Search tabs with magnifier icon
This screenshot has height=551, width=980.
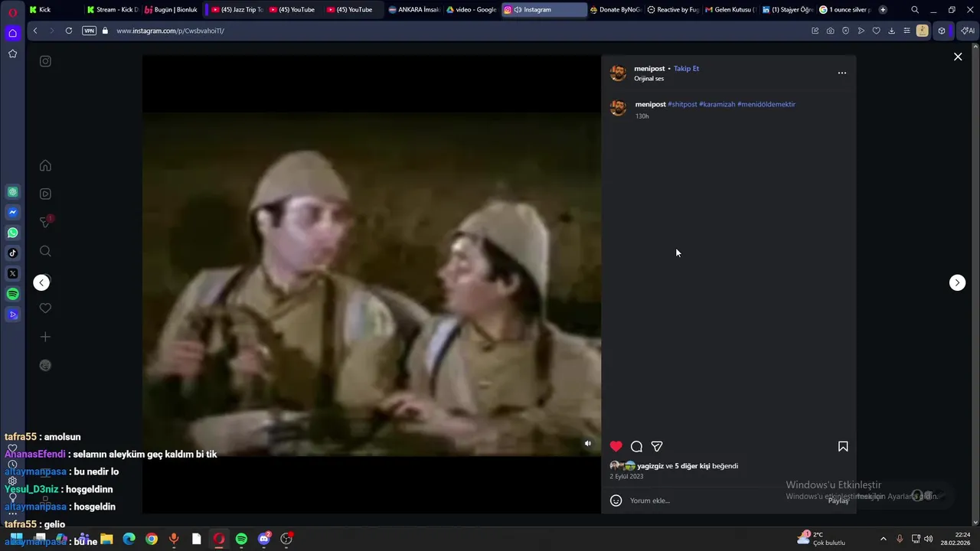pos(915,10)
